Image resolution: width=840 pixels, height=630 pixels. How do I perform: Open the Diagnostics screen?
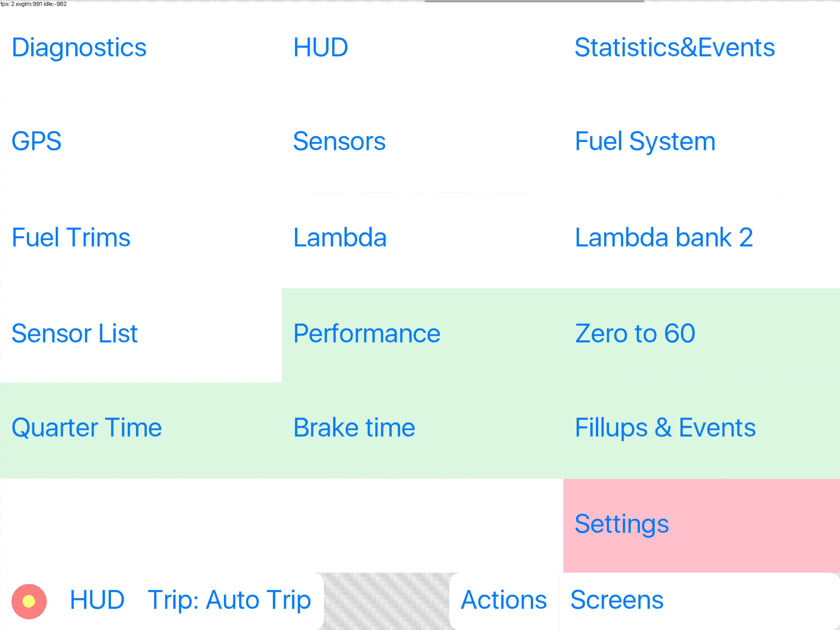pos(79,48)
